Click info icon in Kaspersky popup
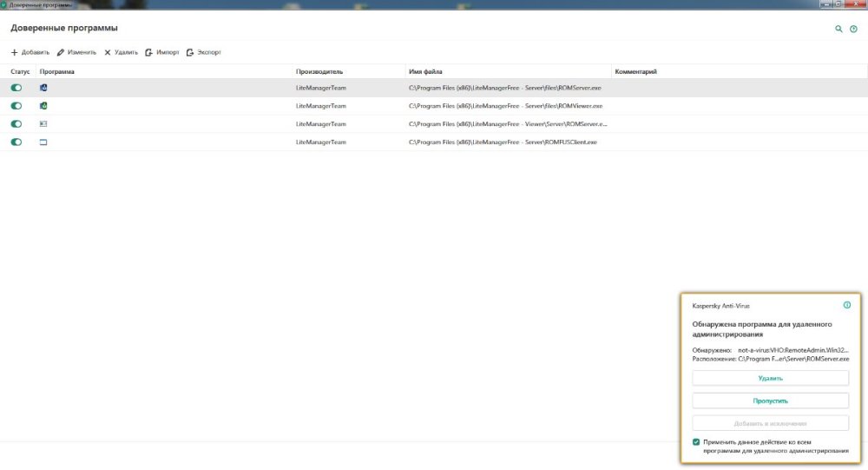The image size is (868, 470). pos(847,305)
